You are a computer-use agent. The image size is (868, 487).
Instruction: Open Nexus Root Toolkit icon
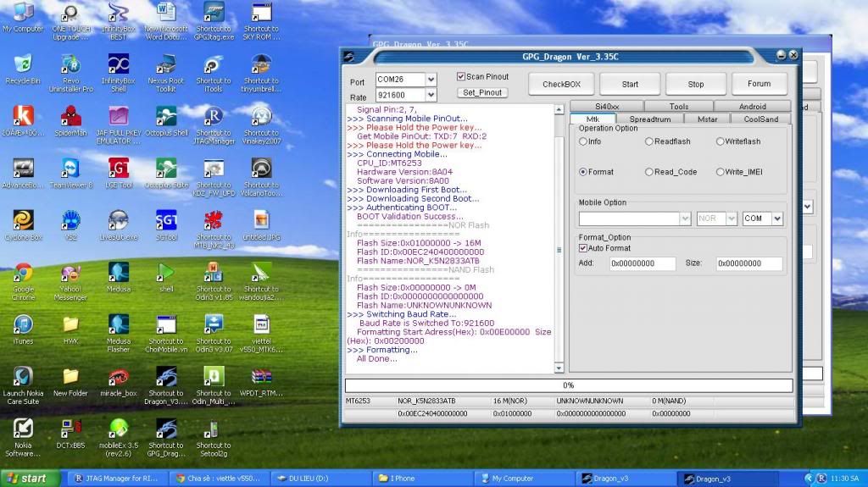(x=165, y=73)
